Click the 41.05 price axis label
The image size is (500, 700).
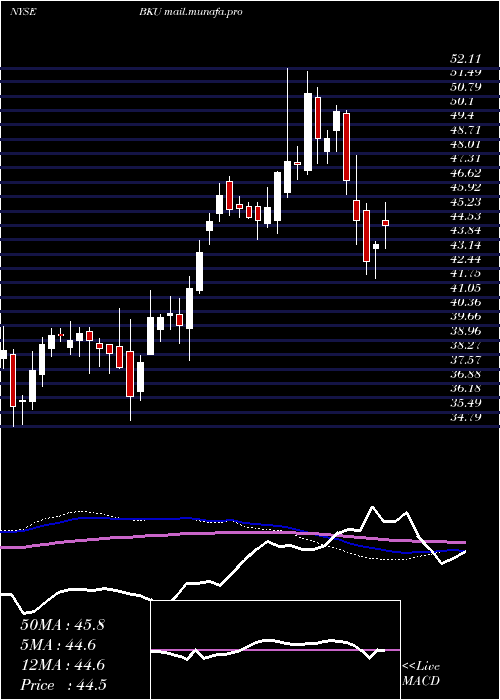click(465, 288)
